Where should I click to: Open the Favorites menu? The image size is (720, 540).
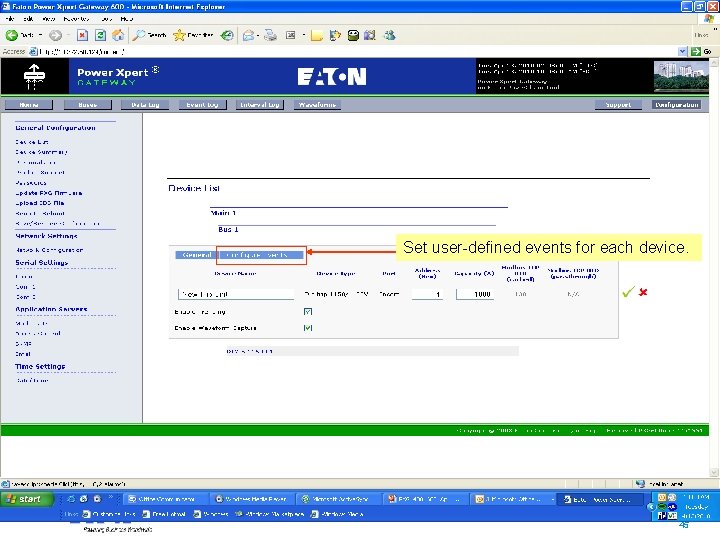[76, 19]
